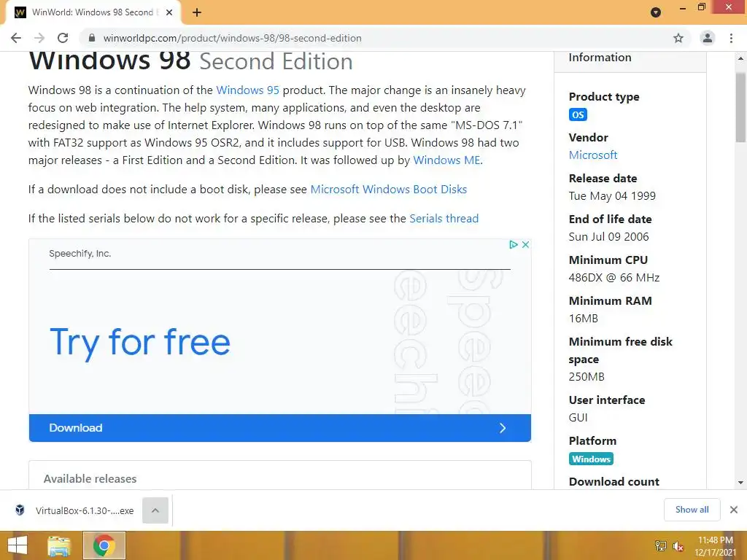Click the muted volume tray icon

678,546
